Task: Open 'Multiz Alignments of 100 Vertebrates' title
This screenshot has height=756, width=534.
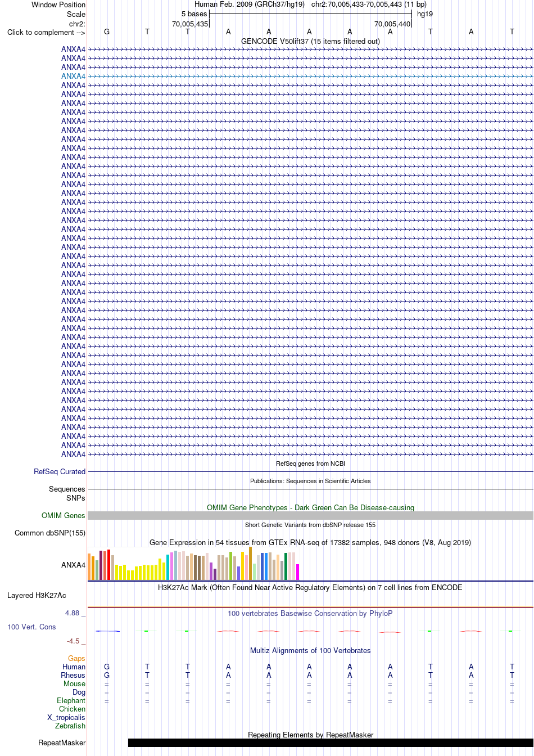Action: tap(310, 650)
